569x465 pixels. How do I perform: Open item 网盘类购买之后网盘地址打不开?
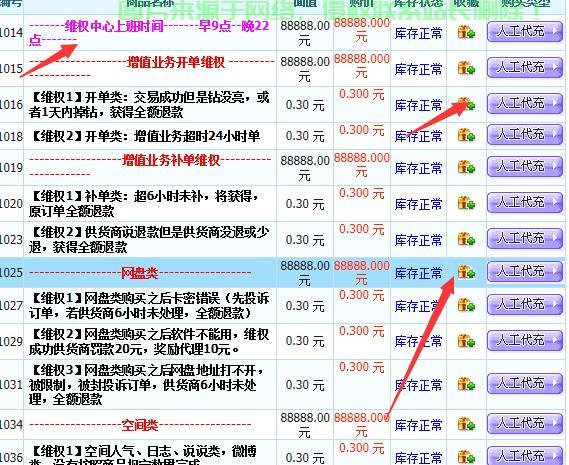(x=147, y=385)
